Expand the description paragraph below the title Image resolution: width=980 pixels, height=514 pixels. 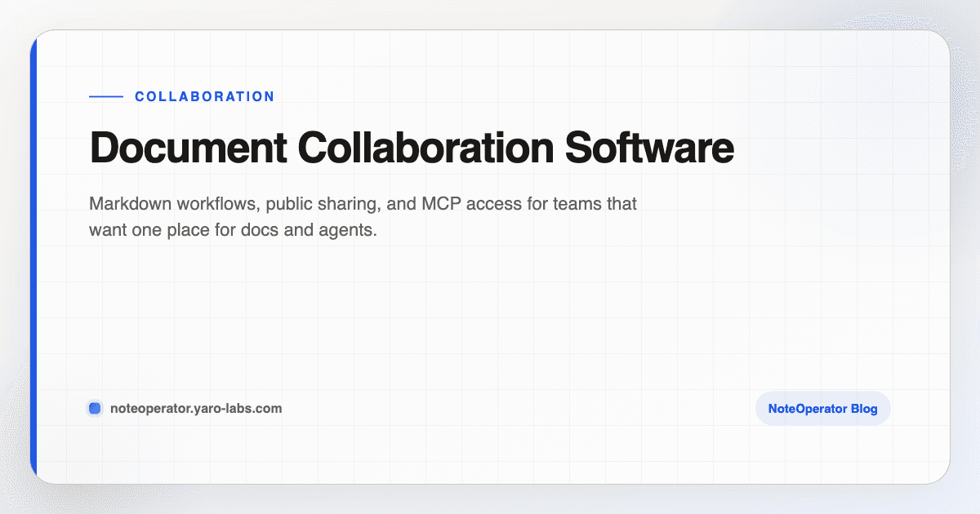click(x=363, y=216)
